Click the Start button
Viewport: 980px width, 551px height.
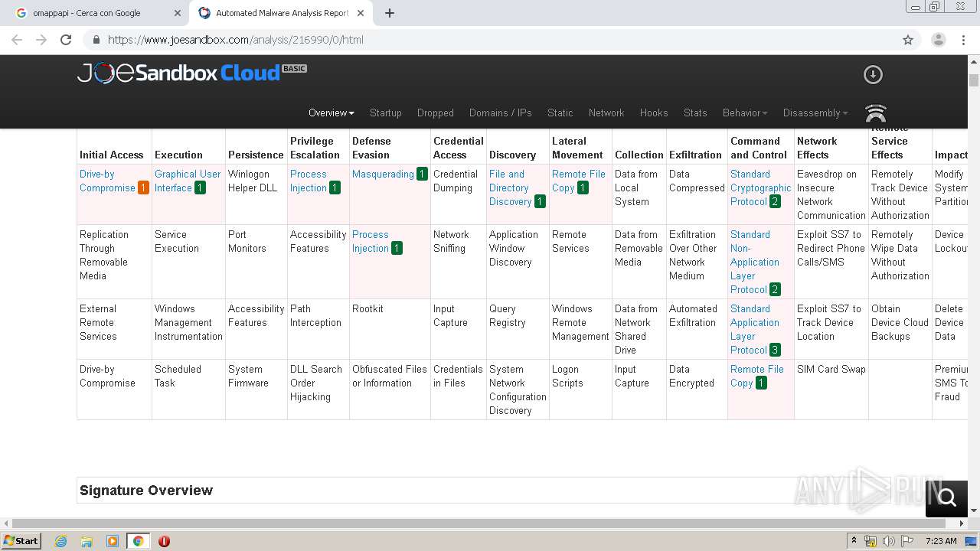pyautogui.click(x=21, y=541)
